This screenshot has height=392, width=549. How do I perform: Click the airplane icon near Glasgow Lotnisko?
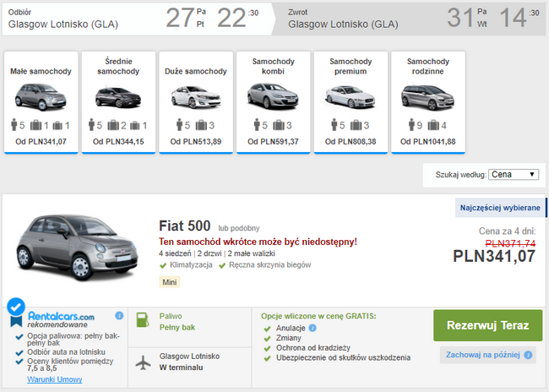(x=144, y=362)
